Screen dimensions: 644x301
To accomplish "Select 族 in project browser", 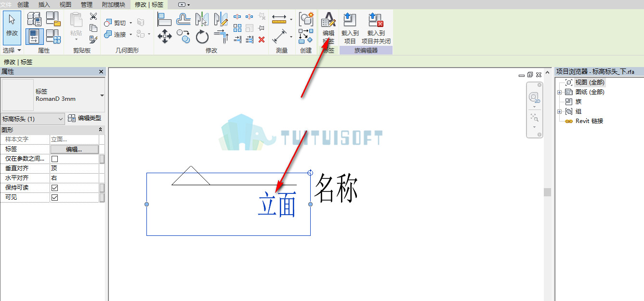I will click(578, 102).
